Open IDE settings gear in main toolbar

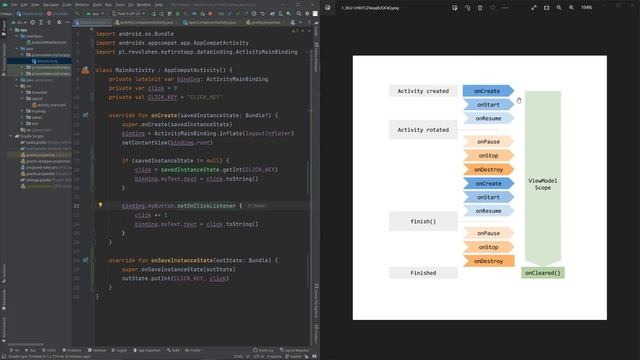point(307,13)
